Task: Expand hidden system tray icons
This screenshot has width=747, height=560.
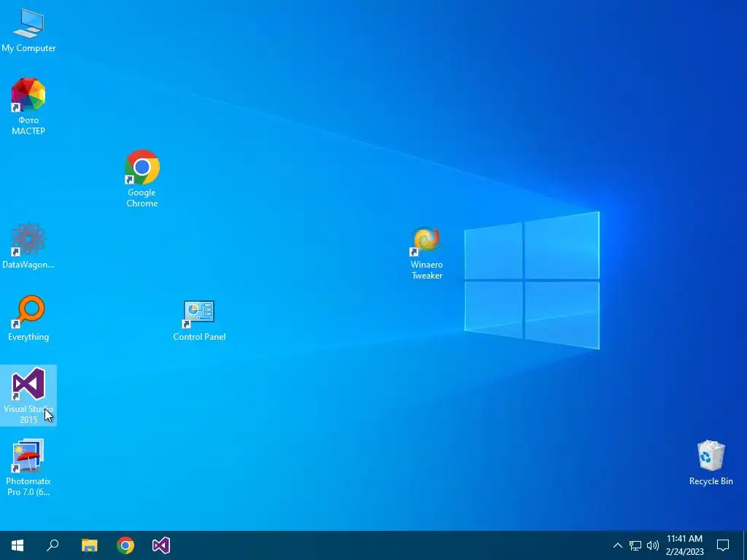Action: click(x=617, y=545)
